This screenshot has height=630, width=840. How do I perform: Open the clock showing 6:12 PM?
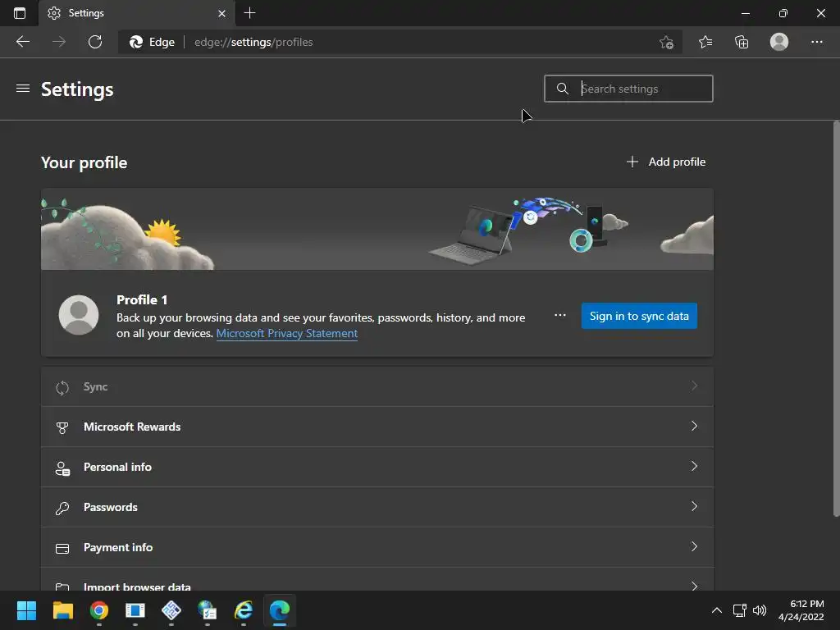[801, 610]
